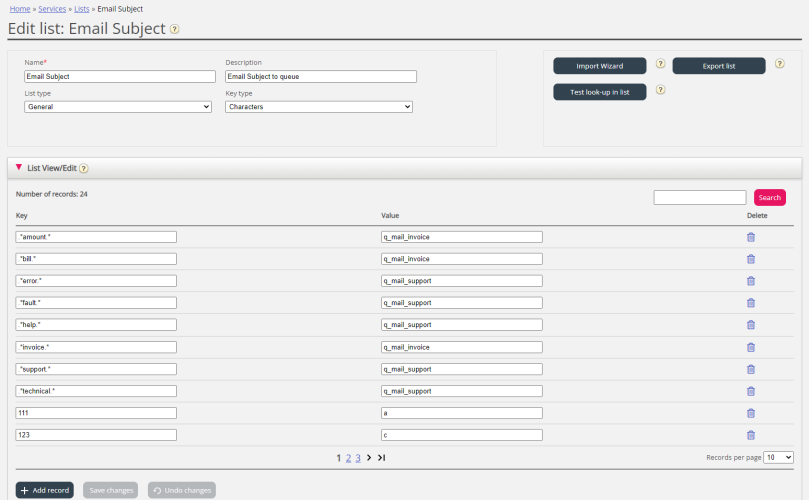
Task: Delete the *error.* record using trash icon
Action: tap(751, 281)
